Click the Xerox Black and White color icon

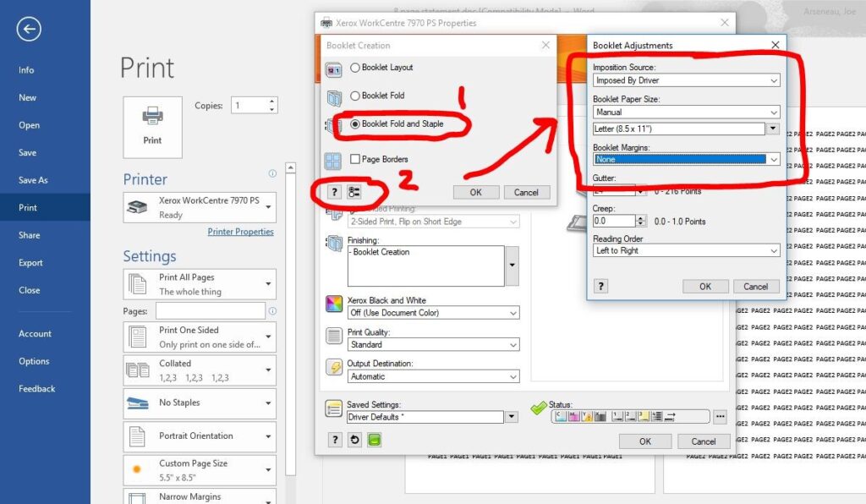[x=334, y=304]
